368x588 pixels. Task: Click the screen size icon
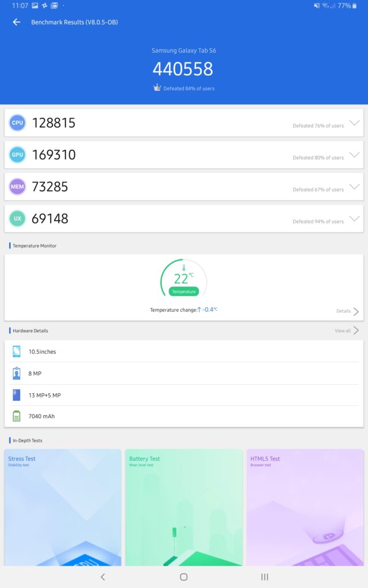(x=17, y=351)
